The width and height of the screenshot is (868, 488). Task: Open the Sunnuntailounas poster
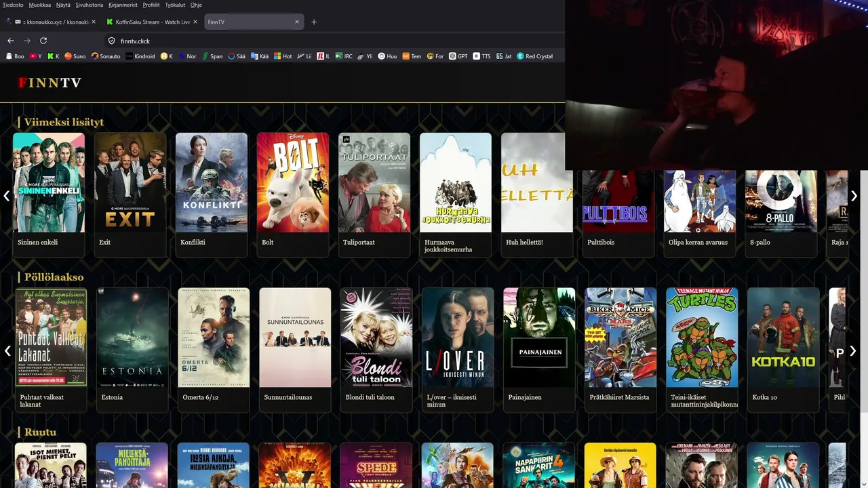pyautogui.click(x=295, y=338)
